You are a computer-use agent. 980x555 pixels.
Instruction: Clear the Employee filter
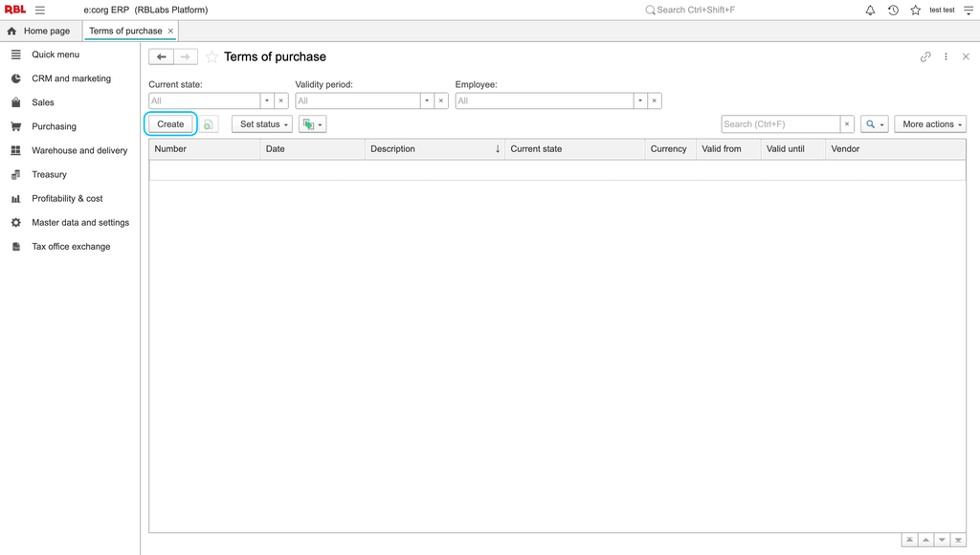pyautogui.click(x=655, y=100)
